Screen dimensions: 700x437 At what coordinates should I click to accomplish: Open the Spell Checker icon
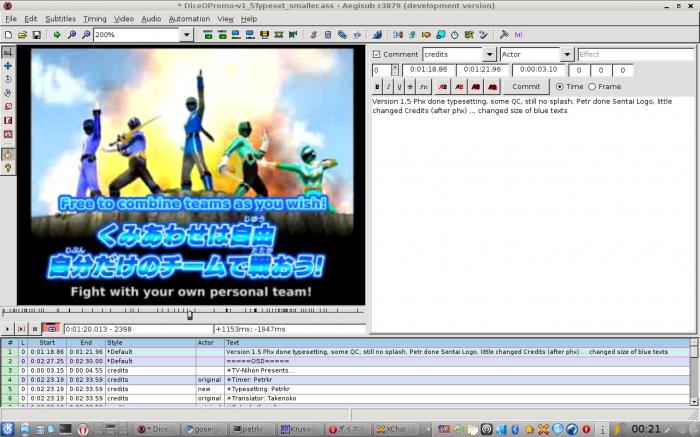(x=483, y=34)
